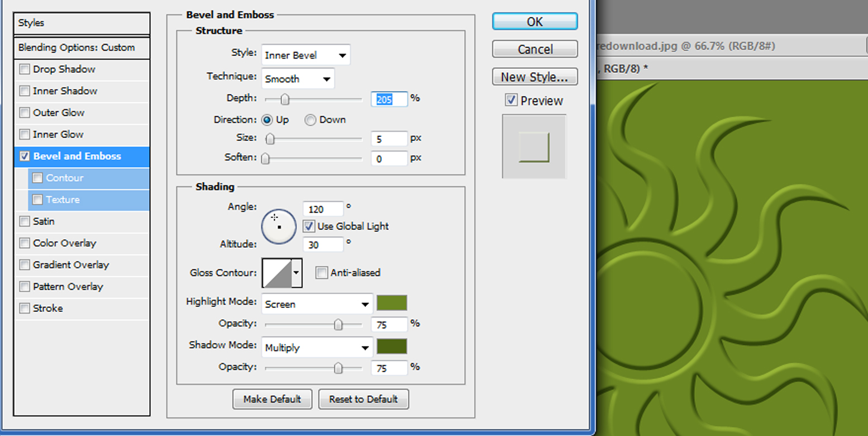Open the Highlight color swatch
Viewport: 868px width, 436px height.
coord(392,303)
